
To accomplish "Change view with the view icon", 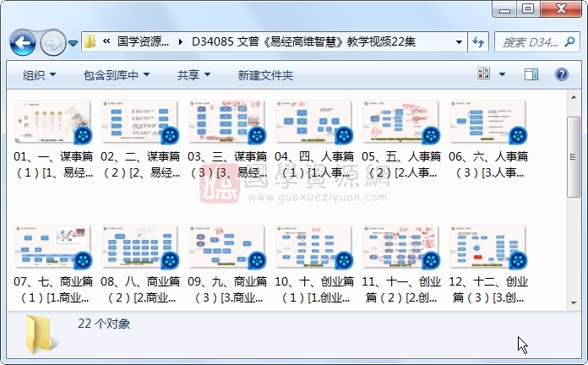I will 483,74.
